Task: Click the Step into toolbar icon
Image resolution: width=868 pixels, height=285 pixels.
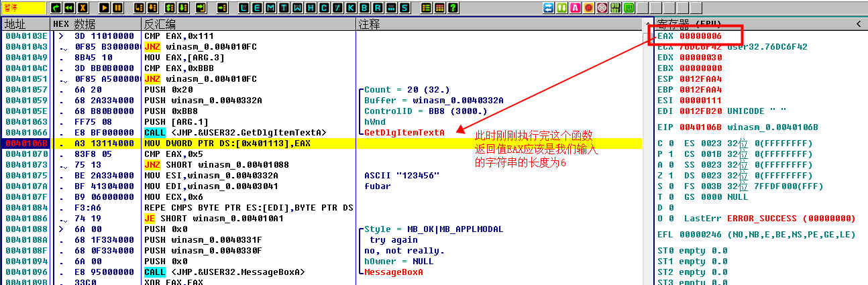Action: coord(139,8)
